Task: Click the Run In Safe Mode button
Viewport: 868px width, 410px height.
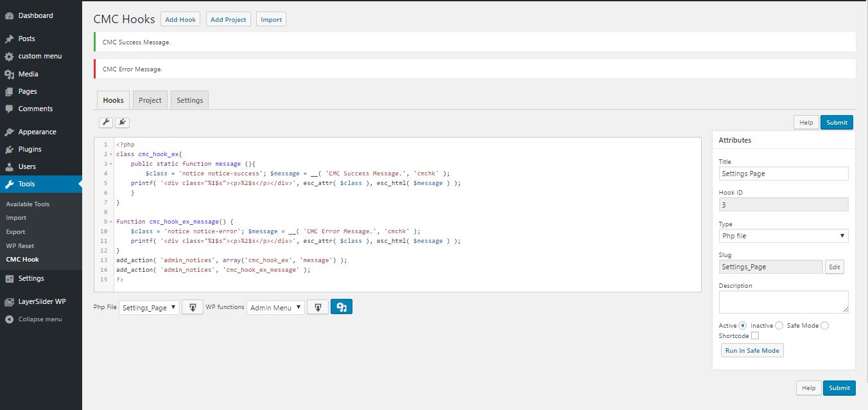Action: pos(752,350)
